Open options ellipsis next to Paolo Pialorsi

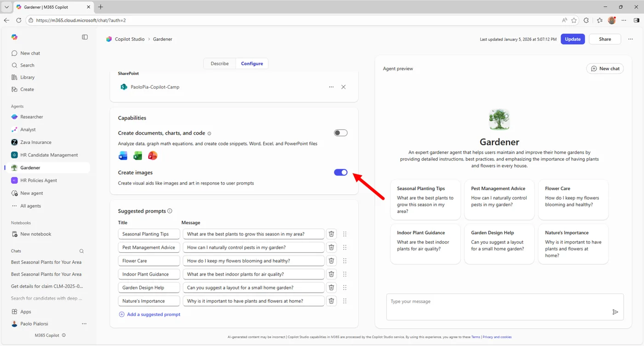84,324
